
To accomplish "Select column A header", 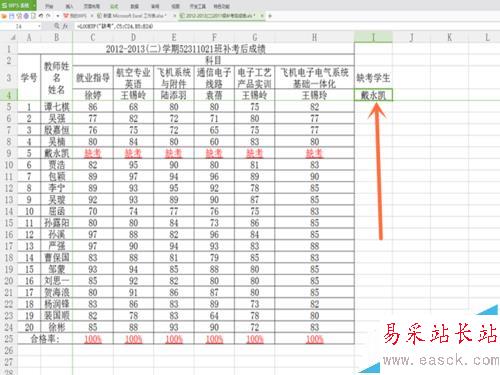I will coord(29,37).
